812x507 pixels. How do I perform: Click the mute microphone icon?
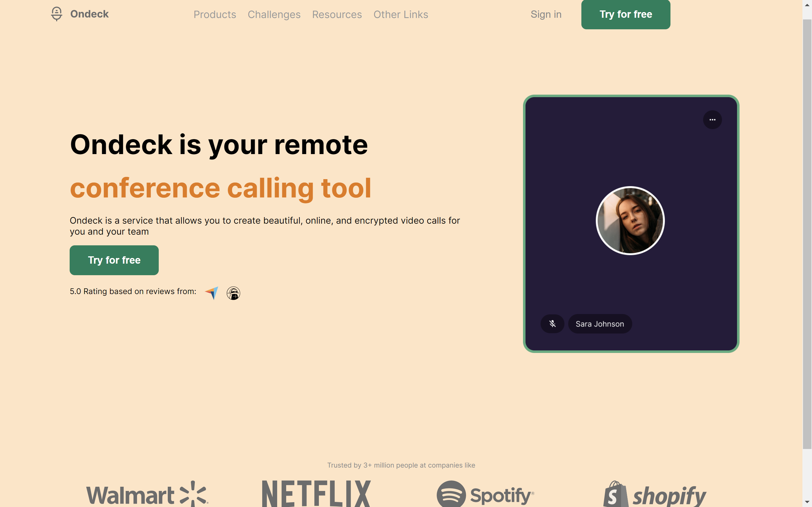click(552, 324)
